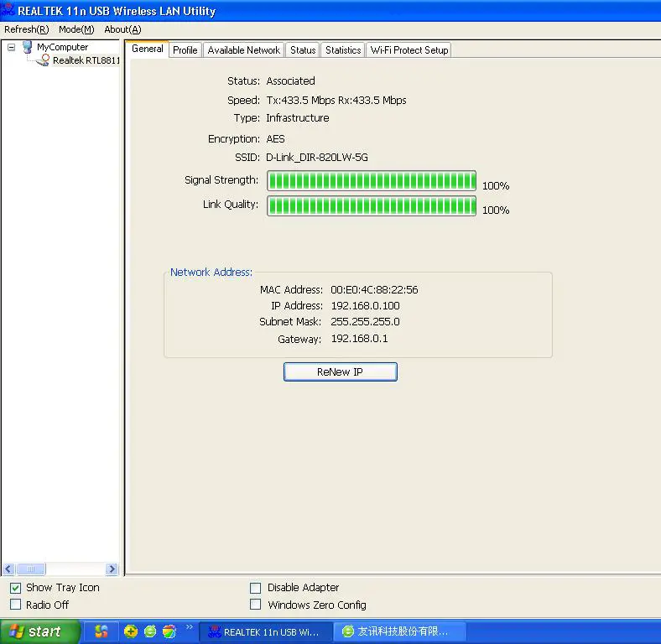Click the gateway value 192.168.0.1
661x644 pixels.
pyautogui.click(x=359, y=339)
